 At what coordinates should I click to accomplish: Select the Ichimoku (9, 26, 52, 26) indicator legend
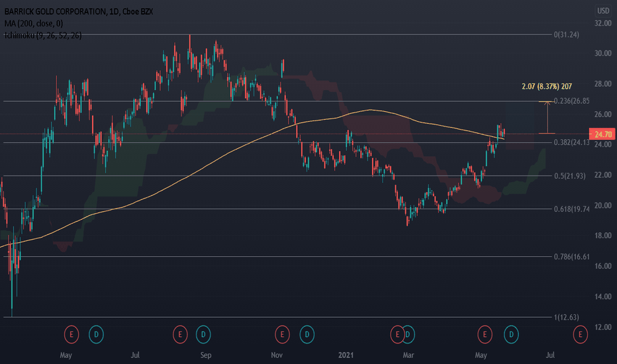43,36
